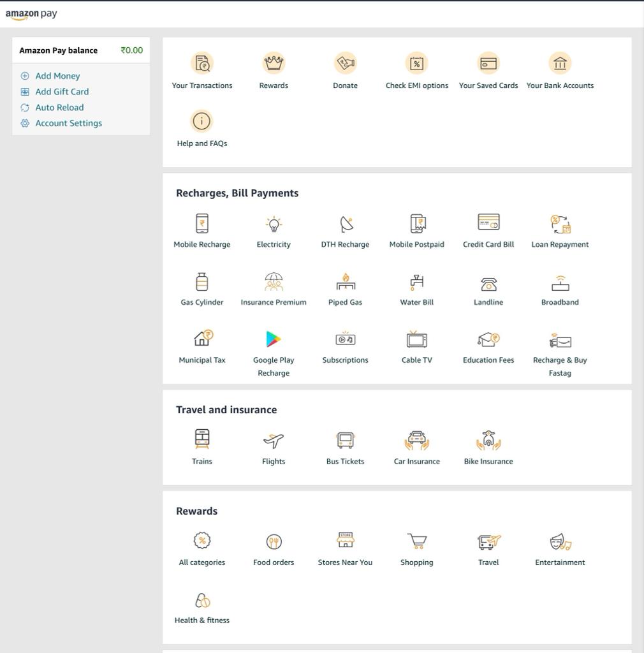The height and width of the screenshot is (653, 644).
Task: Open DTH Recharge option
Action: [x=345, y=224]
